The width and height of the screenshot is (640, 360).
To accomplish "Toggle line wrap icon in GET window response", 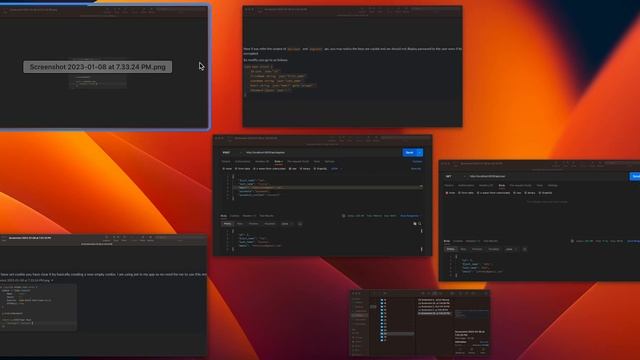I will (x=524, y=249).
